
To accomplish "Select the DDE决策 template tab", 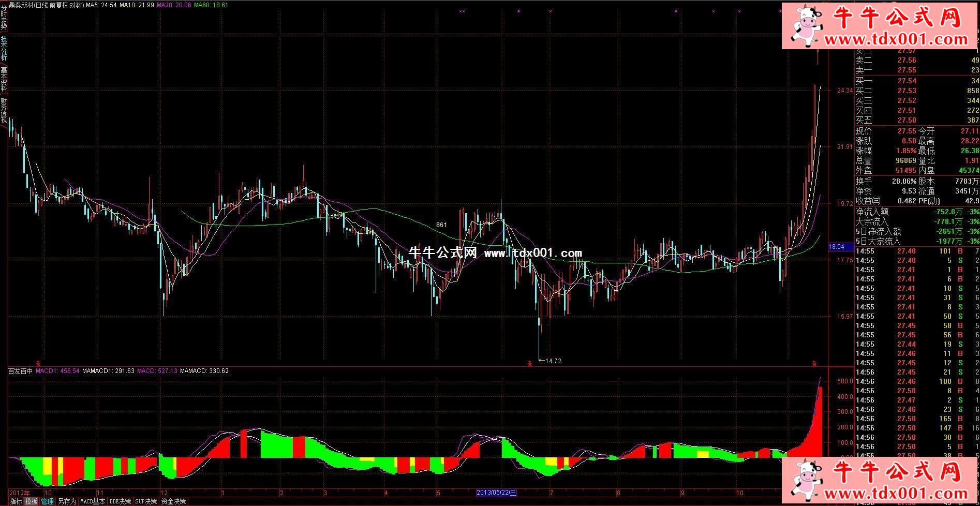I will (120, 501).
